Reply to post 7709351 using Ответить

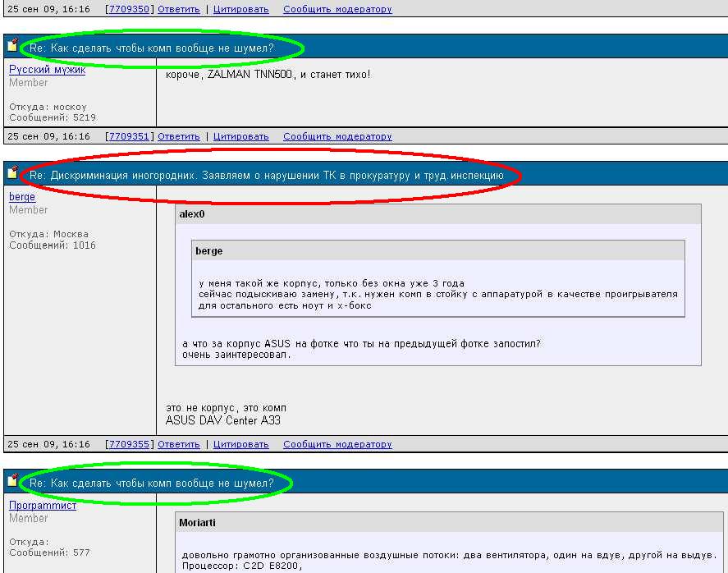point(179,136)
